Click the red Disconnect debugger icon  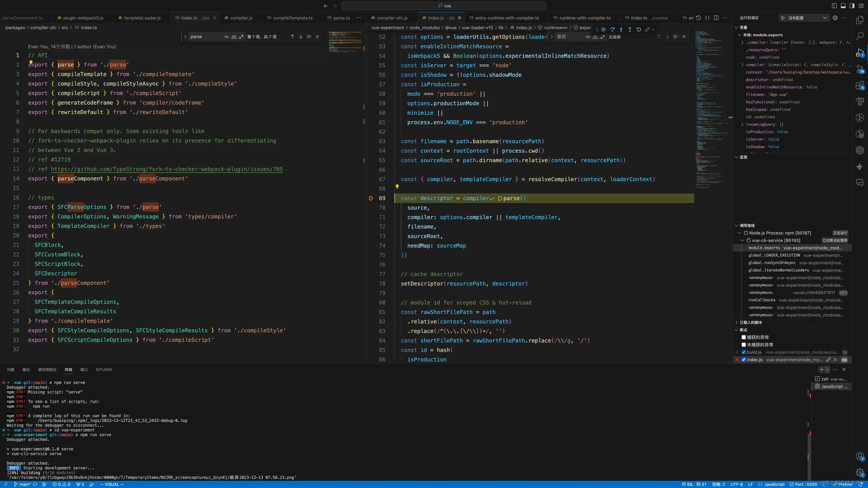coord(647,29)
